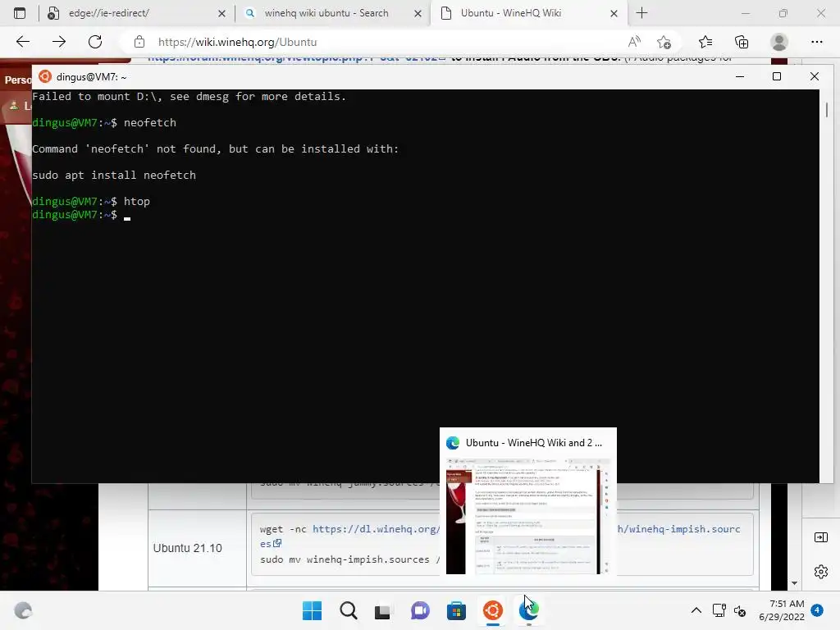Screen dimensions: 840x630
Task: Click the Ubuntu icon in terminal title bar
Action: (x=45, y=76)
